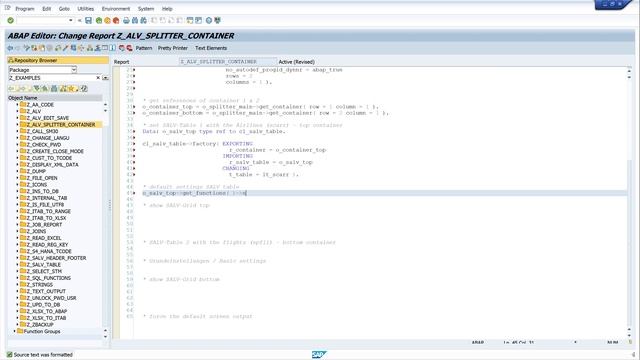Click the Find Next binoculars icon
The height and width of the screenshot is (360, 640).
click(143, 20)
